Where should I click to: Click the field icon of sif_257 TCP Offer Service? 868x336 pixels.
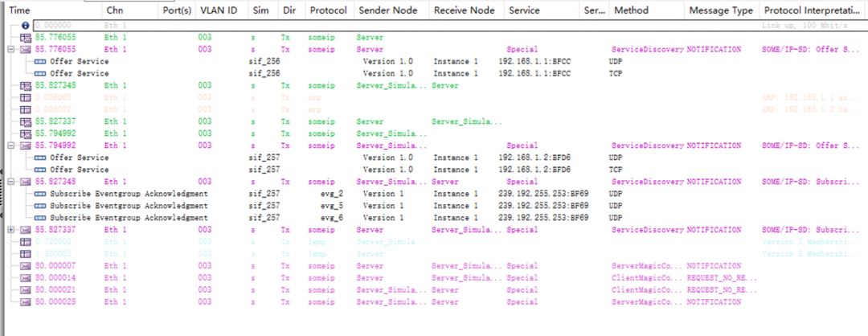pos(40,170)
